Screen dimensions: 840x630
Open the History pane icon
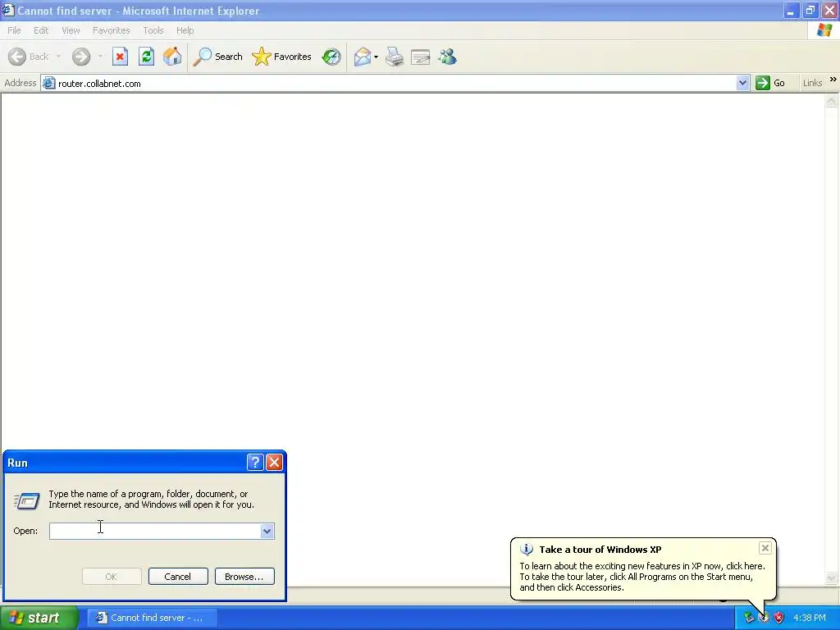331,57
